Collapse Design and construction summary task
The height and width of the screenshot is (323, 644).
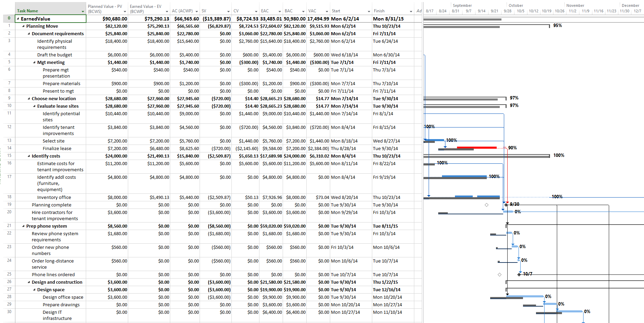(x=29, y=282)
